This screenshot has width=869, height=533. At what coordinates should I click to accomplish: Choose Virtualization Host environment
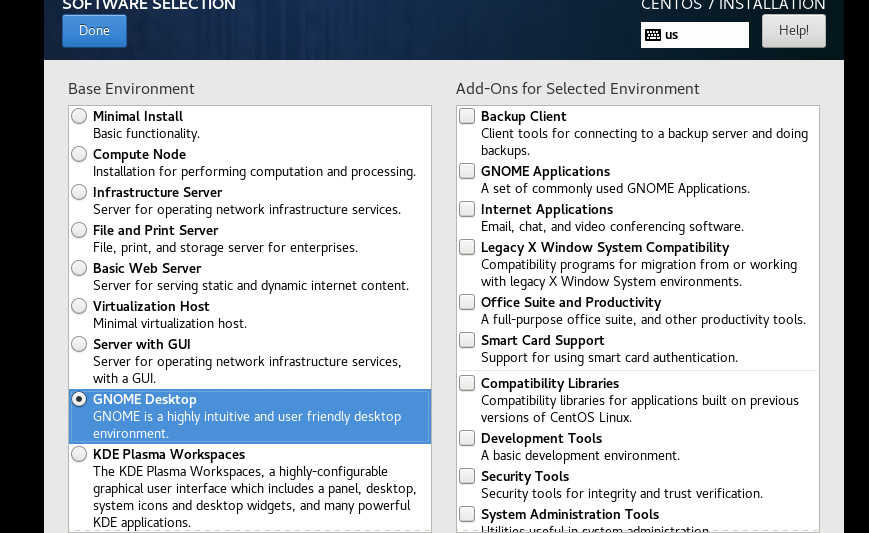pos(79,307)
